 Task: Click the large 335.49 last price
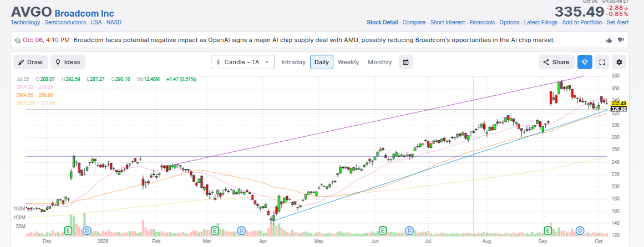coord(579,12)
